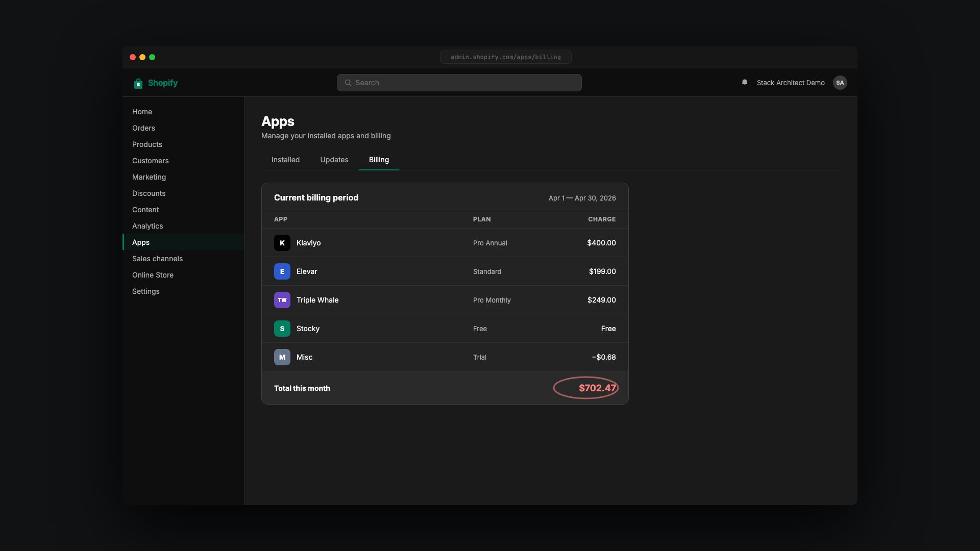Click the APP column header
This screenshot has width=980, height=551.
coord(281,219)
